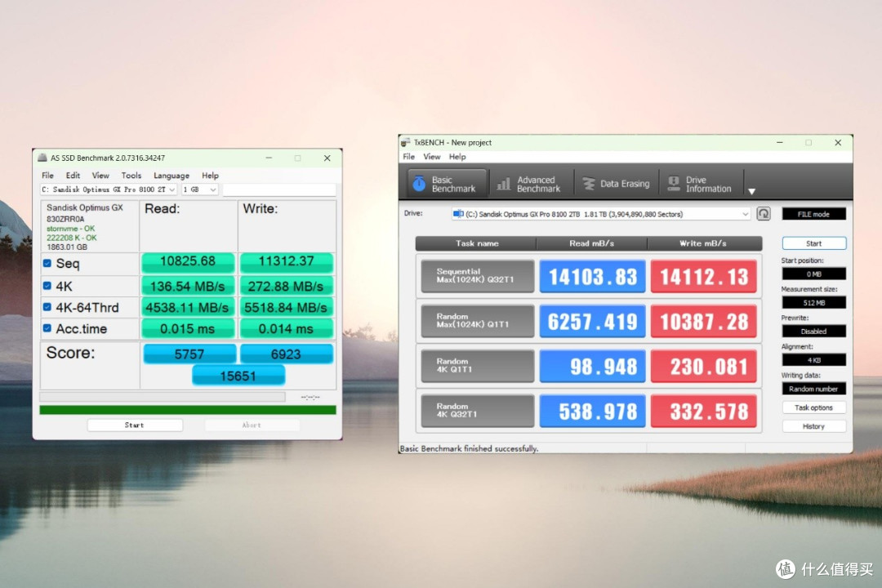Click the FILE mode button
Image resolution: width=882 pixels, height=588 pixels.
click(x=814, y=215)
